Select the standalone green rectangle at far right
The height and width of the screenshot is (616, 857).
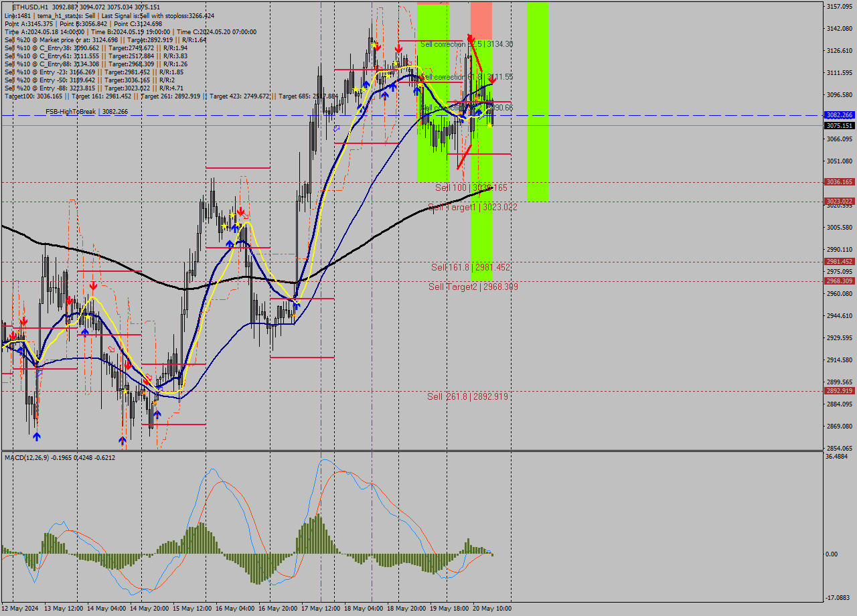tap(537, 100)
